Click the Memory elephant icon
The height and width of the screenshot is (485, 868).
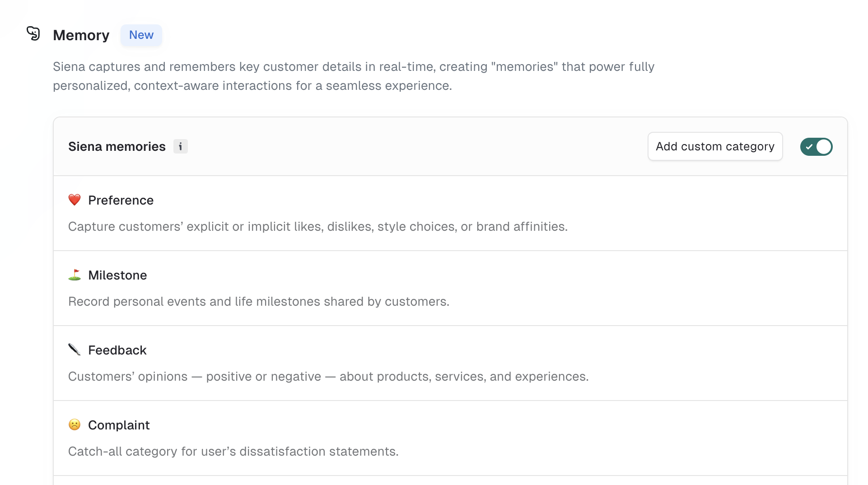coord(33,33)
